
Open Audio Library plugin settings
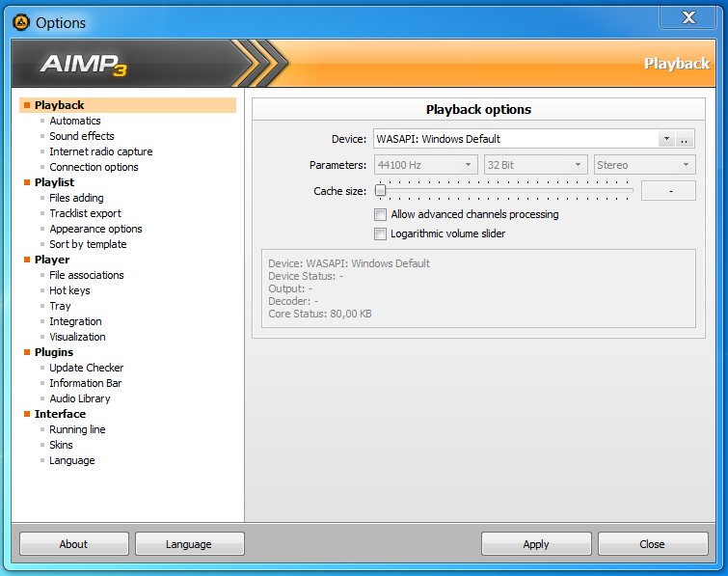(x=80, y=398)
